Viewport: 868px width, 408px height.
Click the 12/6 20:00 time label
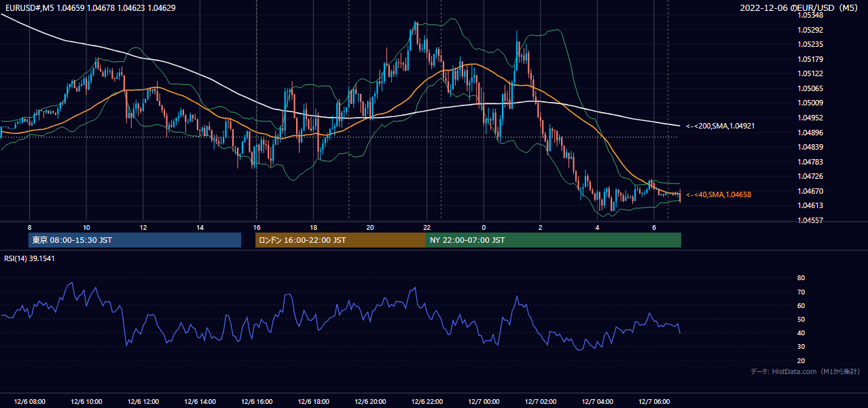coord(370,402)
